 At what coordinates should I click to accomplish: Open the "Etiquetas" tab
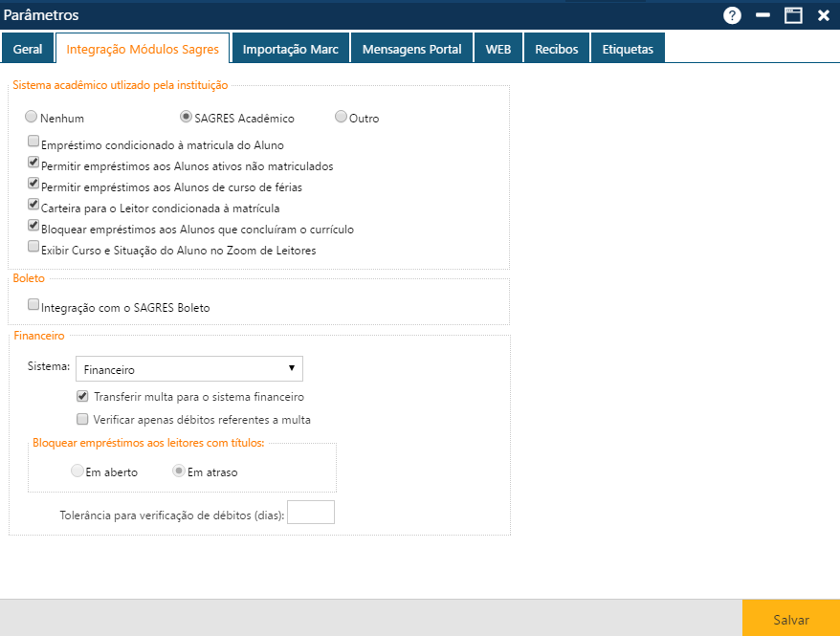pyautogui.click(x=628, y=46)
